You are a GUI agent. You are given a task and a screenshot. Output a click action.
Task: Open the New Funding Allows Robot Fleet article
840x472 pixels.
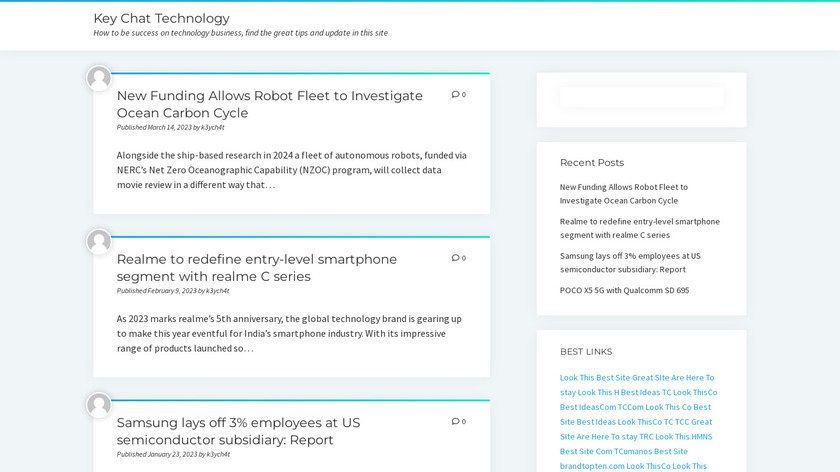(x=269, y=104)
